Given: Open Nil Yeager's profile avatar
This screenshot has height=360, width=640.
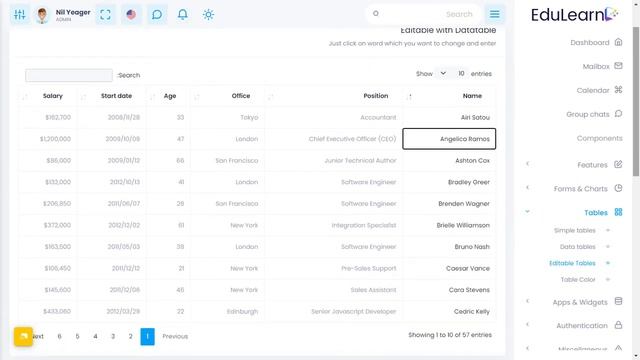Looking at the screenshot, I should pyautogui.click(x=42, y=15).
